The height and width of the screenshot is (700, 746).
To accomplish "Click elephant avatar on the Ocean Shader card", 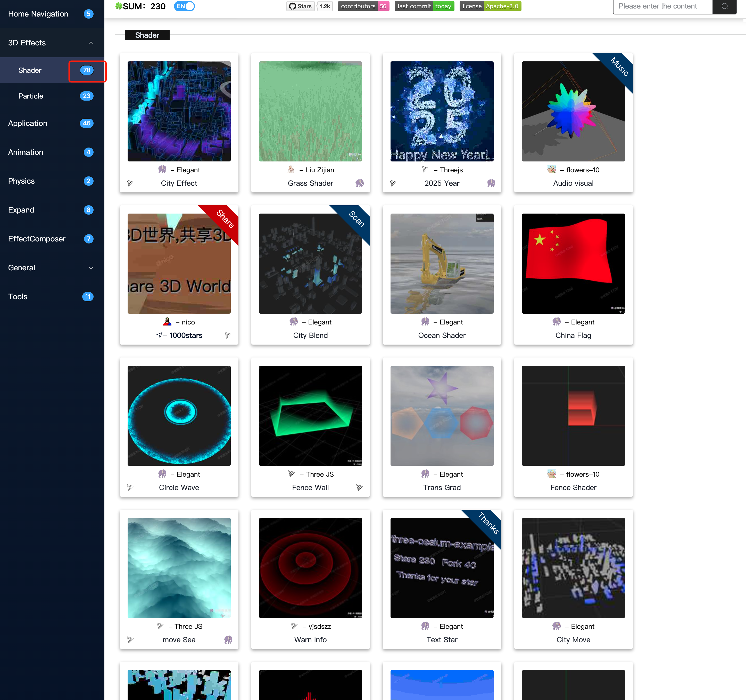I will tap(425, 322).
